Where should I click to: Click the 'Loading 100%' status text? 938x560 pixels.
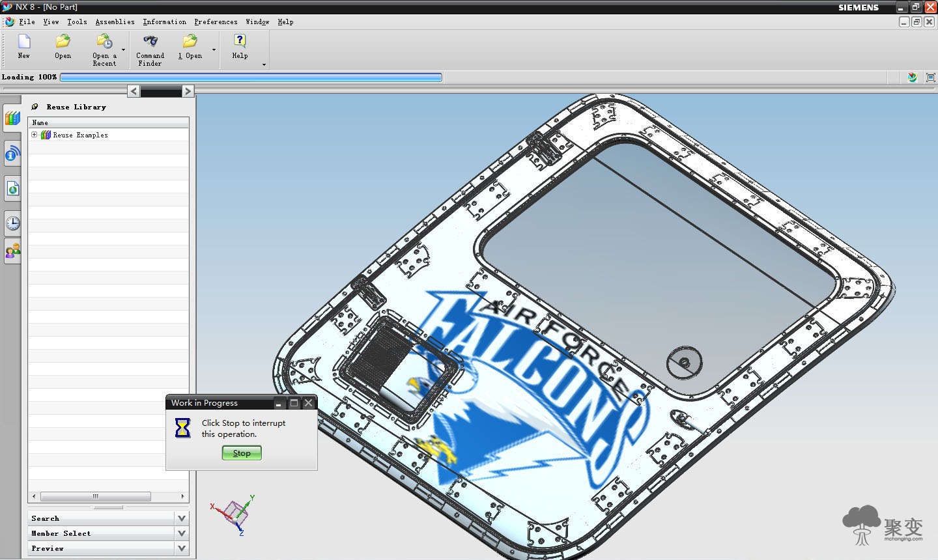click(29, 77)
